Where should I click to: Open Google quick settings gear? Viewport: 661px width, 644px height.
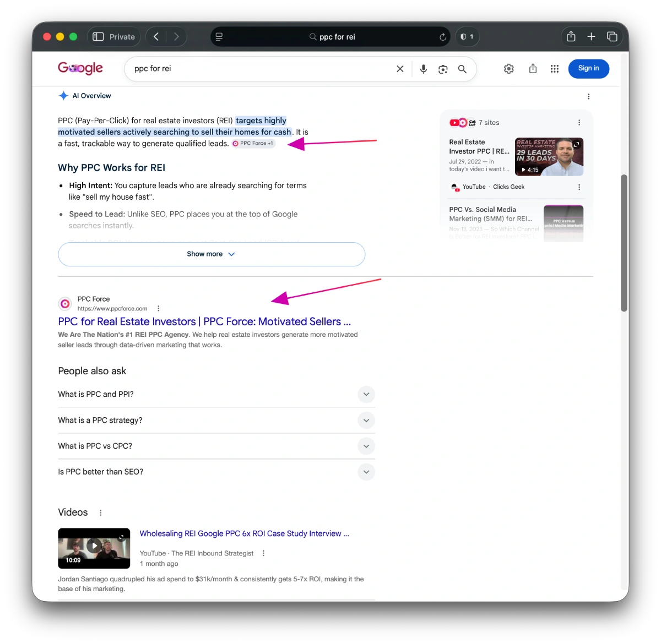click(x=509, y=69)
